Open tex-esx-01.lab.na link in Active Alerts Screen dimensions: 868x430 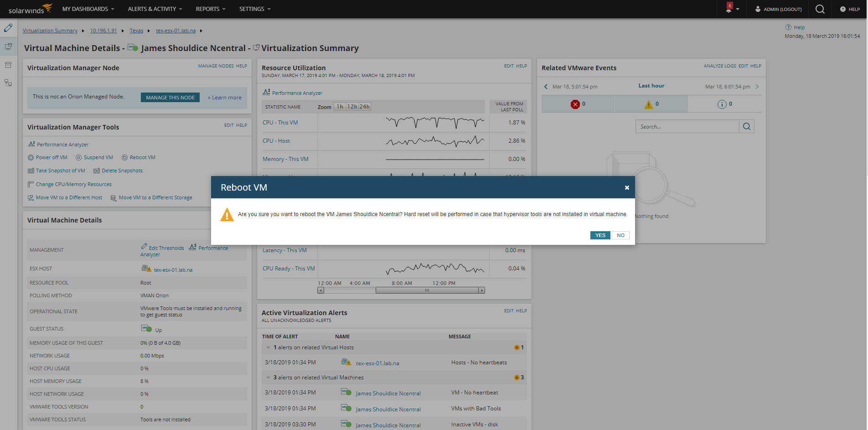click(x=377, y=363)
